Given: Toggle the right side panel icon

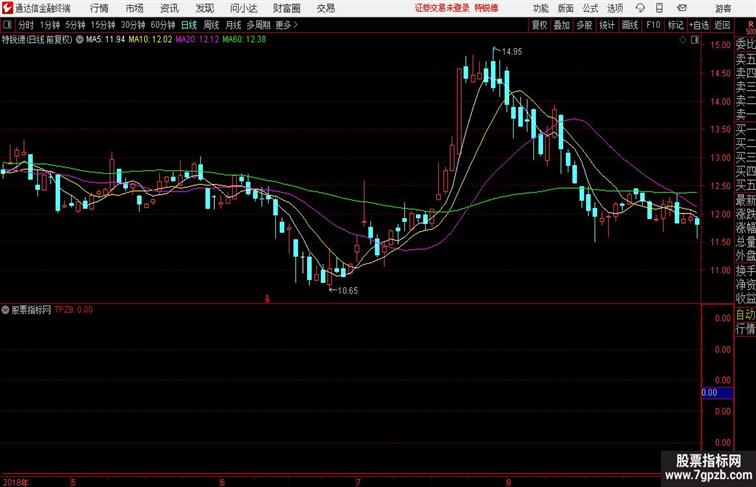Looking at the screenshot, I should [x=695, y=40].
